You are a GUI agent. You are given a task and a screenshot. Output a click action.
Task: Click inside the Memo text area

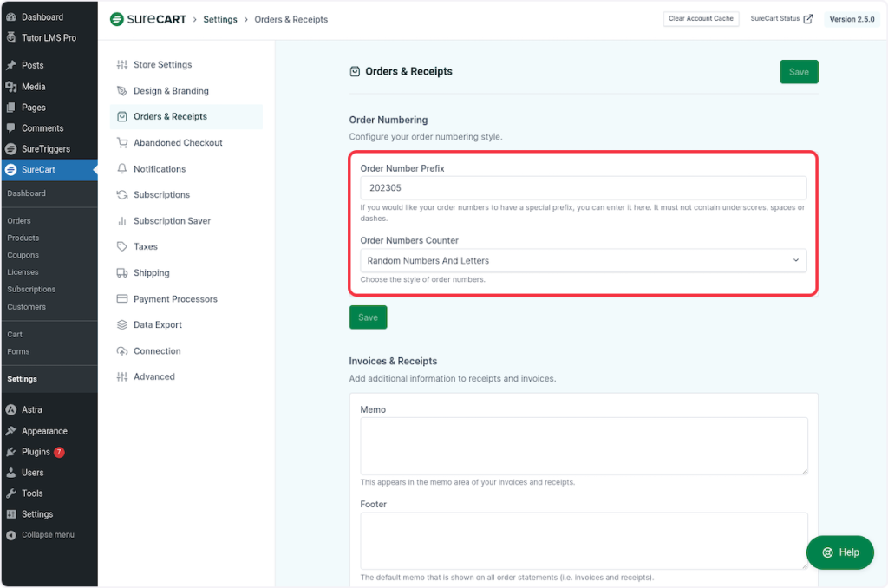tap(583, 446)
